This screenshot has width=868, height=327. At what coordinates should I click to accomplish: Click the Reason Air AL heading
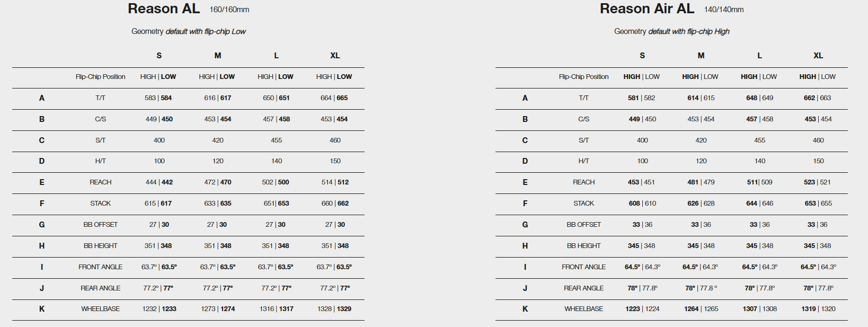coord(646,8)
